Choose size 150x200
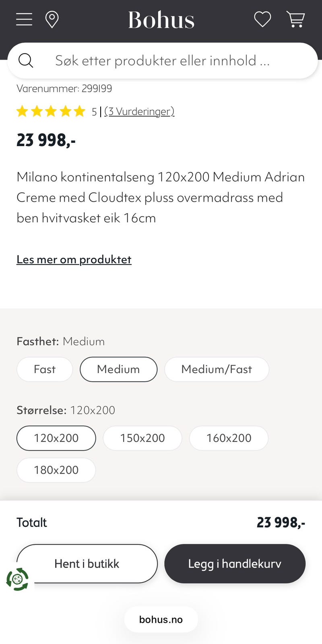 coord(142,438)
